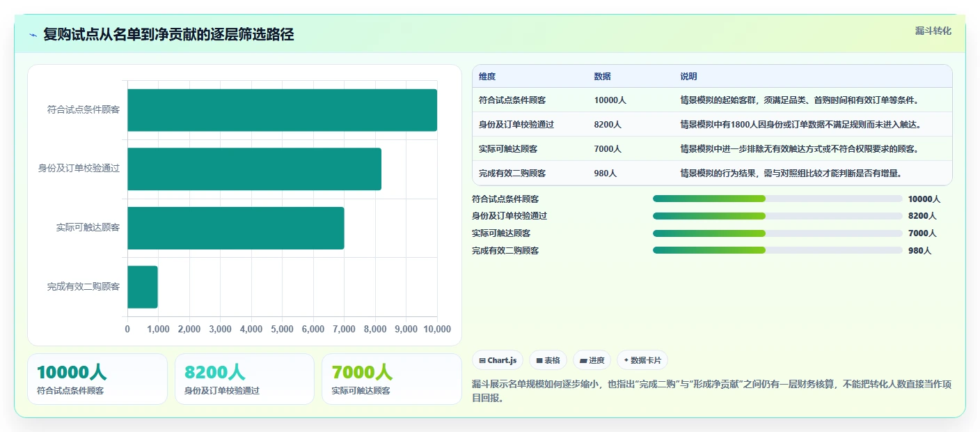This screenshot has width=980, height=432.
Task: Open the 7000人 实际可触达顾客 data card
Action: (x=392, y=379)
